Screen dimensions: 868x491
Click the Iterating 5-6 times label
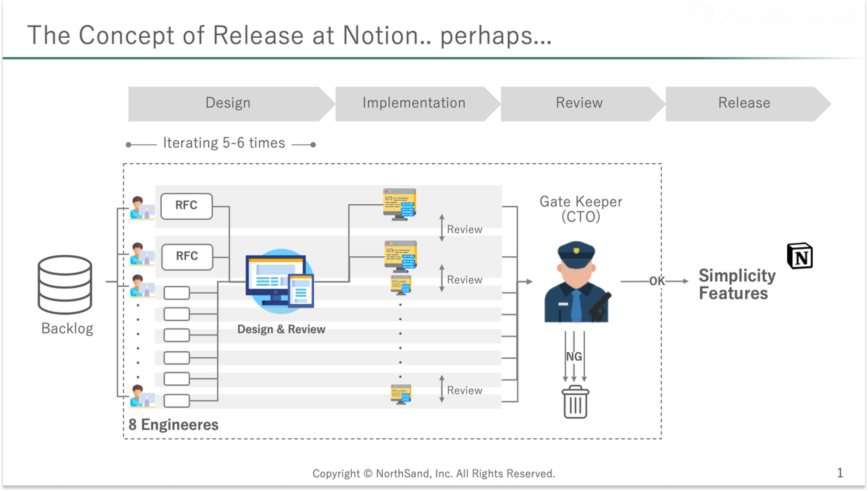(x=224, y=143)
